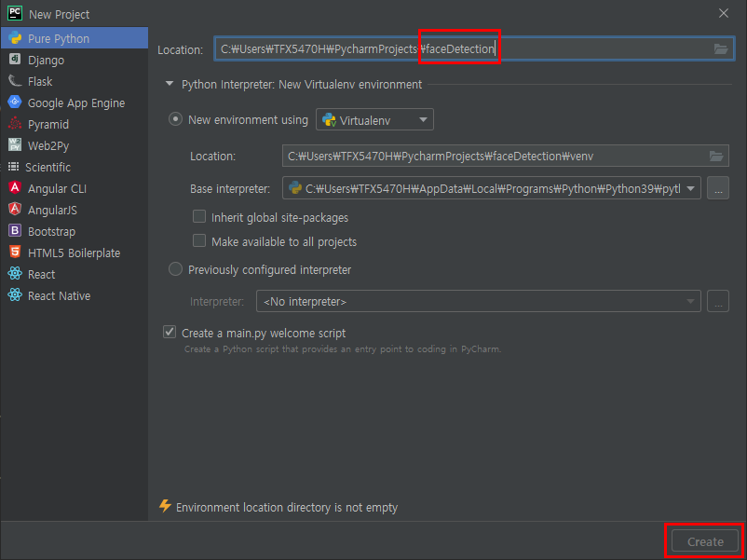
Task: Click the Google App Engine icon
Action: click(15, 102)
